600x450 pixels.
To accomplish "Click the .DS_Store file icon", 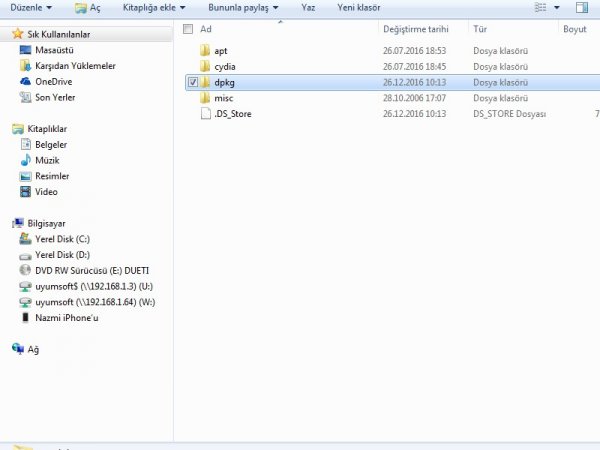I will (206, 114).
